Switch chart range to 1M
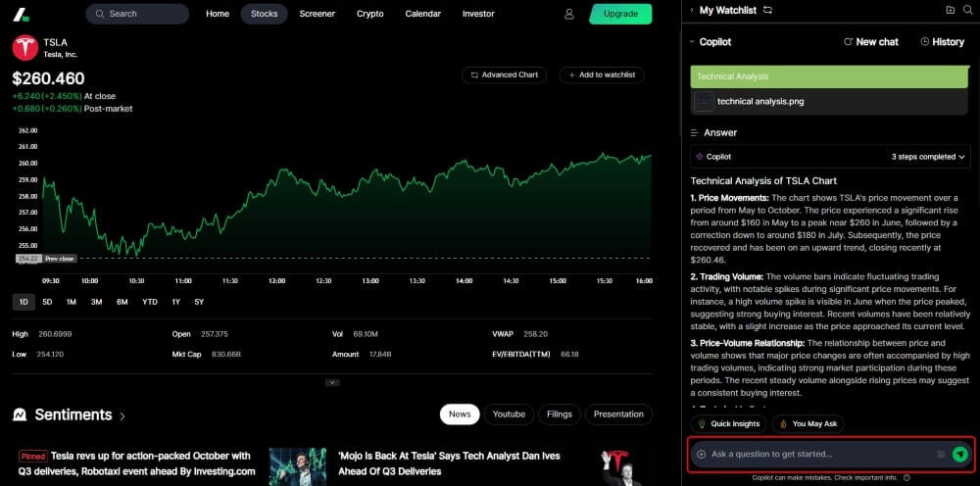 [72, 302]
